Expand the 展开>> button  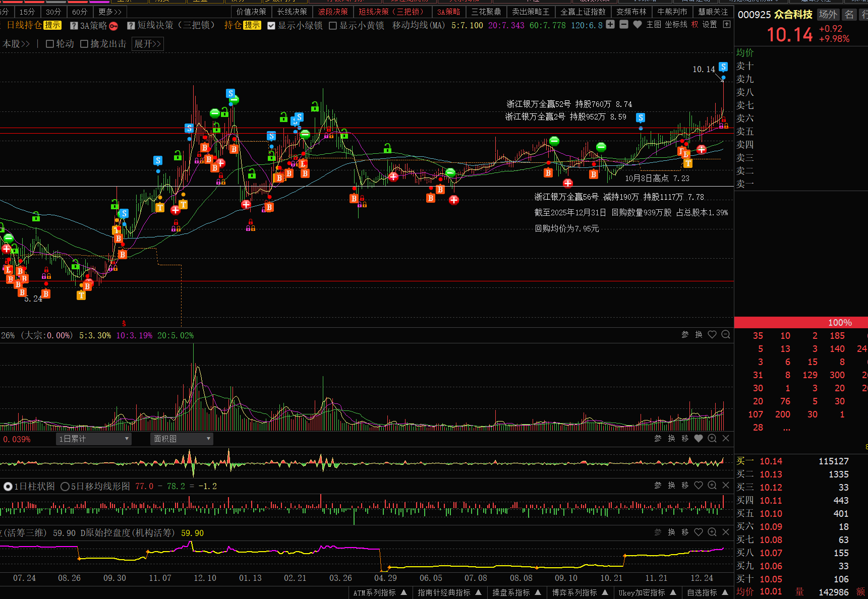(x=147, y=44)
